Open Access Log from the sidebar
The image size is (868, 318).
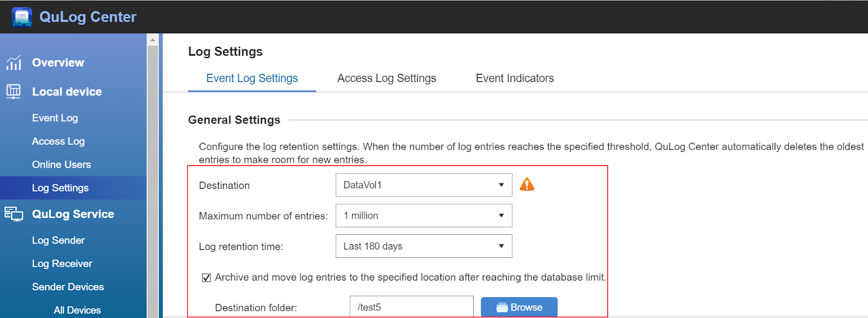(58, 141)
